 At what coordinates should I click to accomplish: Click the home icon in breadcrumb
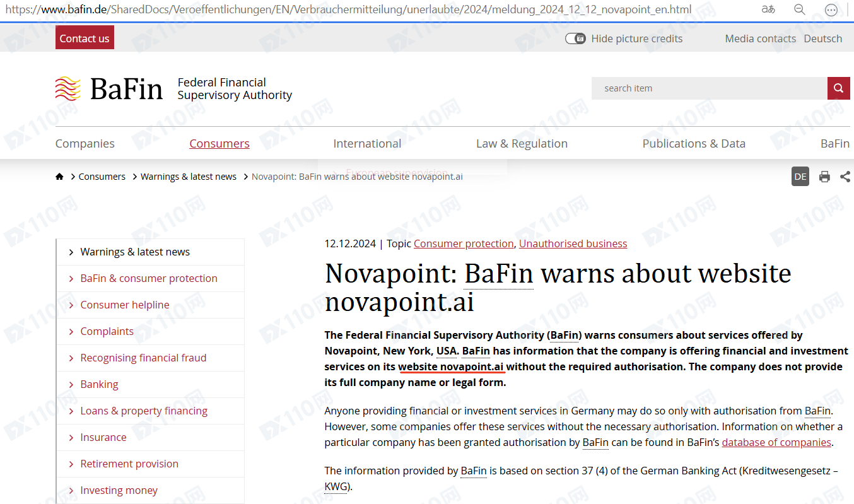coord(59,177)
